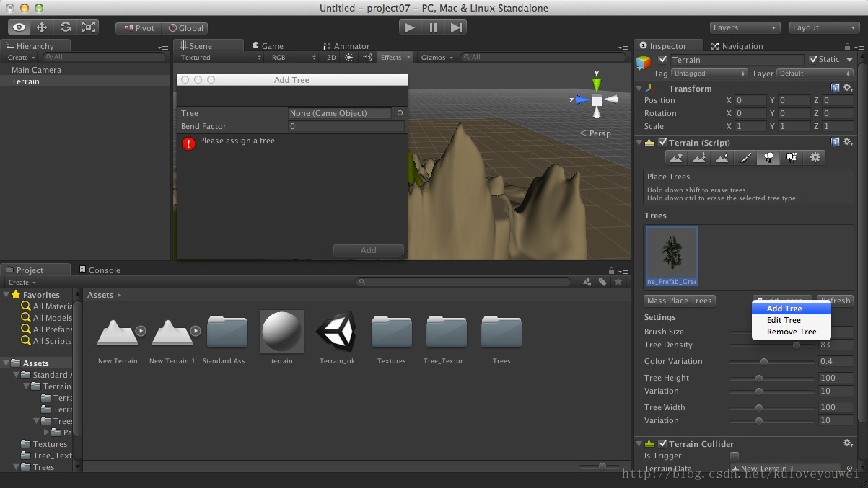Open Terrain (Script) gear menu
This screenshot has height=488, width=868.
pyautogui.click(x=848, y=142)
